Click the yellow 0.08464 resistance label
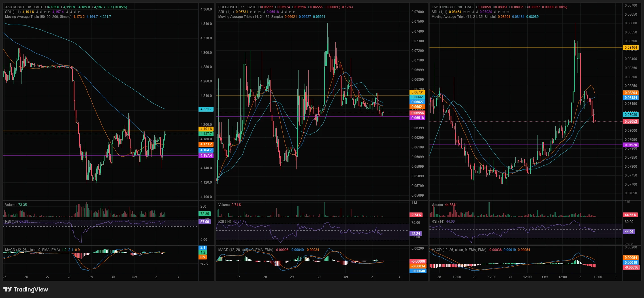Image resolution: width=644 pixels, height=298 pixels. click(631, 48)
